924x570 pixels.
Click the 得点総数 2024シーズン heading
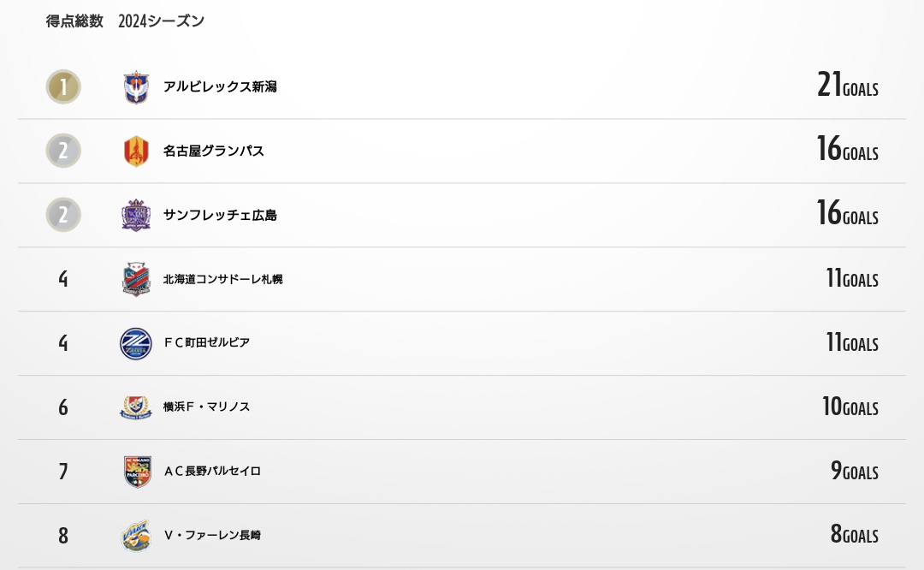click(125, 21)
